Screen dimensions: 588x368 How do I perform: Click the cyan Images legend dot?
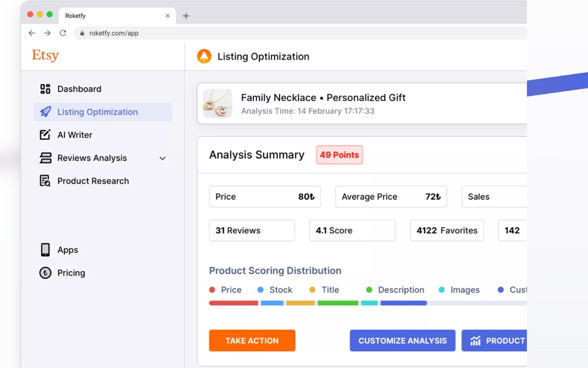[x=441, y=290]
